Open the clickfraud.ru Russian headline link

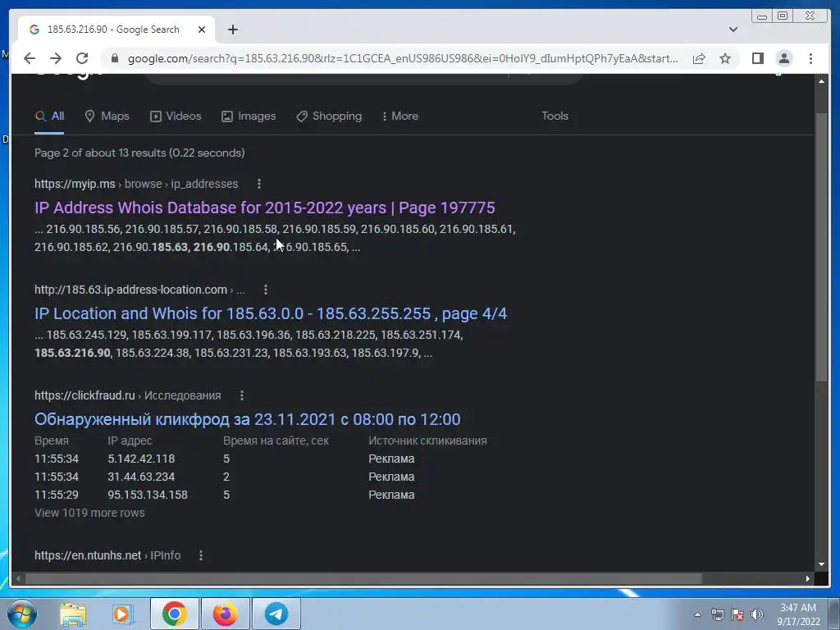tap(248, 419)
